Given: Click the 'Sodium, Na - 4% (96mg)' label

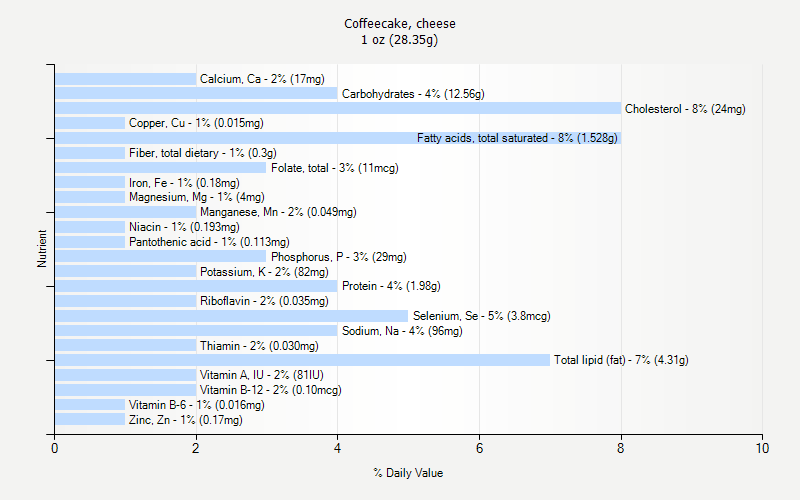Looking at the screenshot, I should (x=402, y=331).
